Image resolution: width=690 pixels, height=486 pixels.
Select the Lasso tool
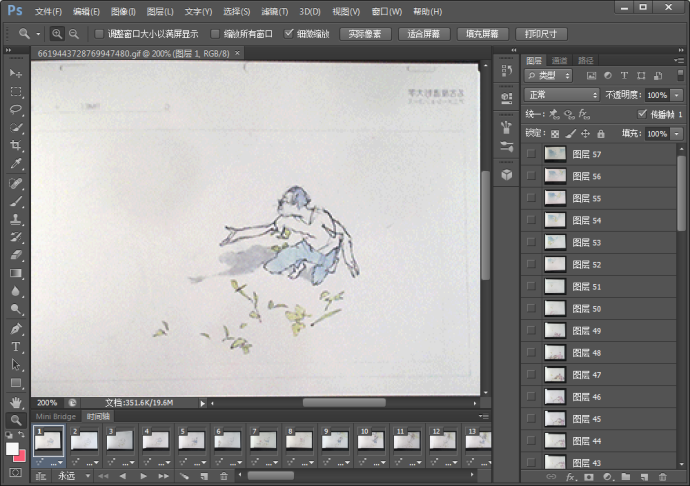coord(16,109)
